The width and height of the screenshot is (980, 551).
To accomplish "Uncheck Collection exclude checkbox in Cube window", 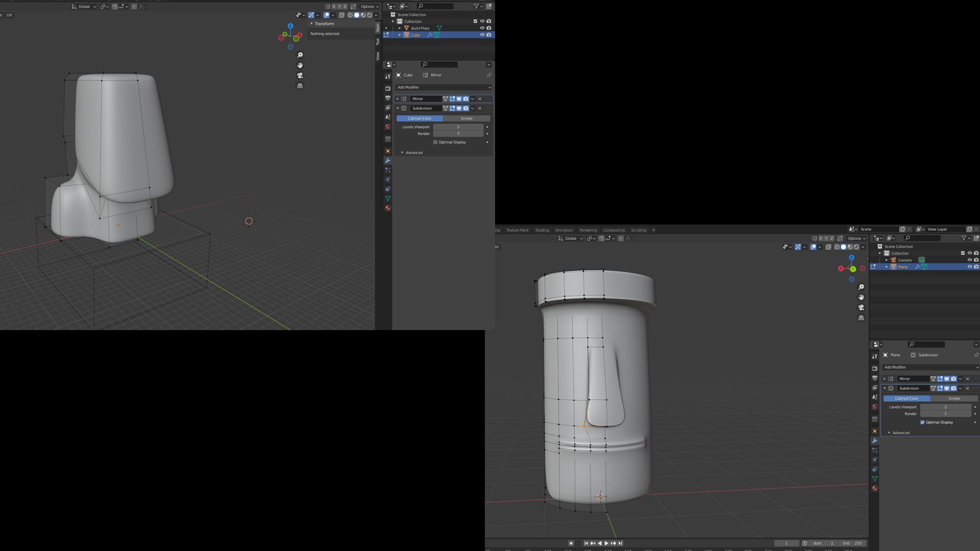I will [x=475, y=21].
